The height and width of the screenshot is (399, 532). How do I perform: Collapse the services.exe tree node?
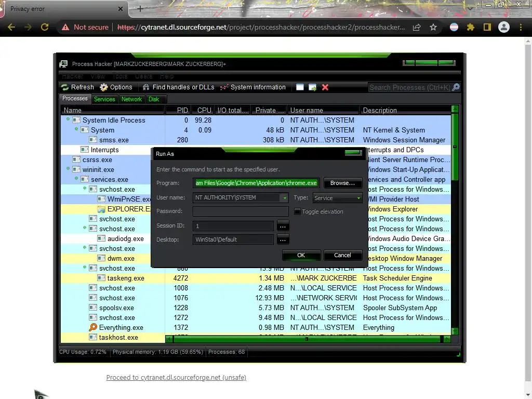coord(76,178)
